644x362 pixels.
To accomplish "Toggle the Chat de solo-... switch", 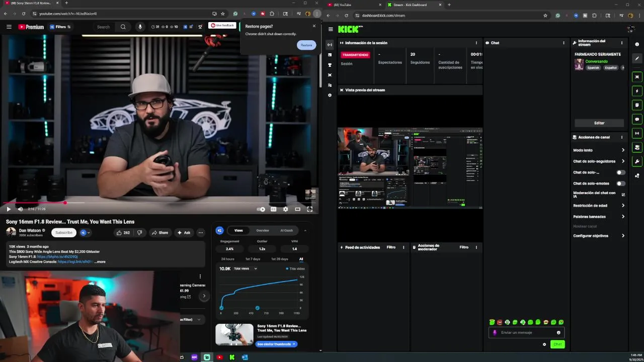I will [x=621, y=172].
